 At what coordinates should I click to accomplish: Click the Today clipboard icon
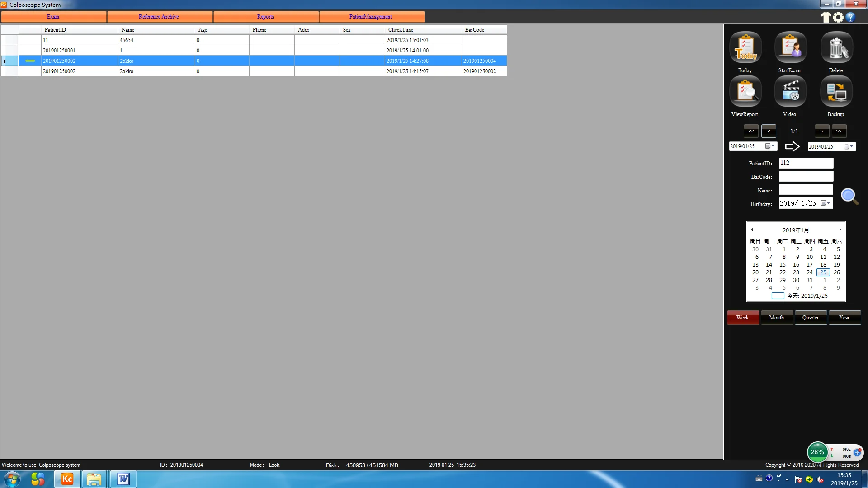(x=745, y=48)
